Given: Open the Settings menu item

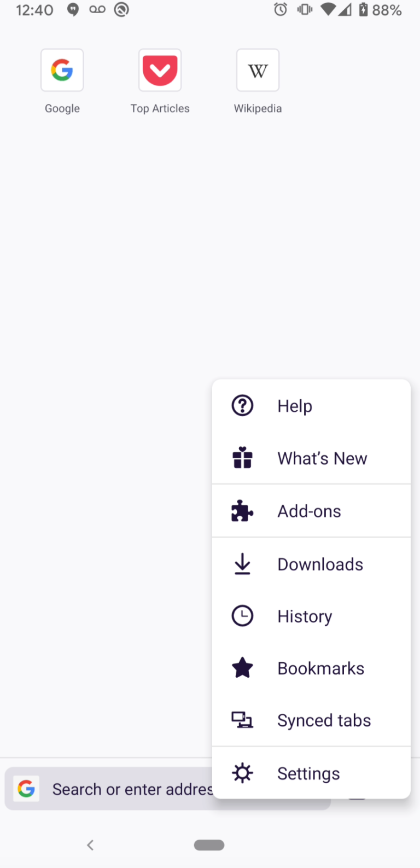Looking at the screenshot, I should click(308, 773).
